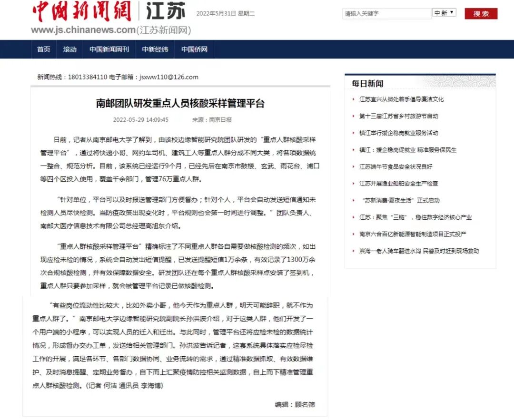514x420 pixels.
Task: Open the 中新 search scope dropdown
Action: (444, 12)
